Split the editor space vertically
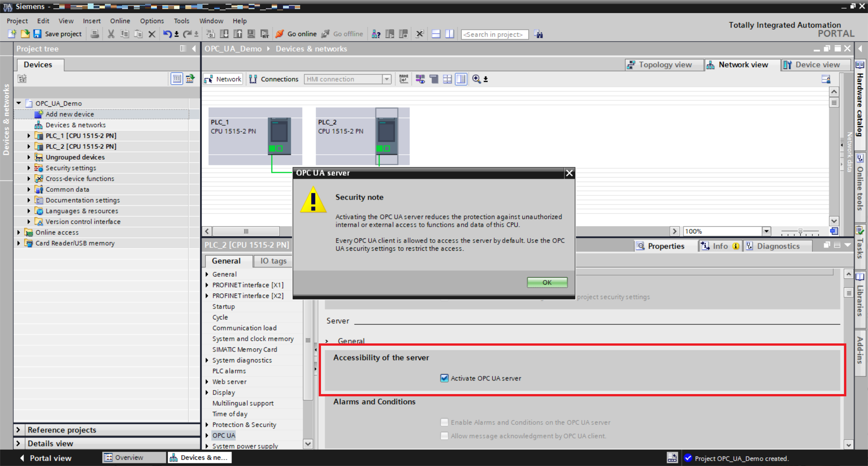The width and height of the screenshot is (868, 466). tap(449, 34)
